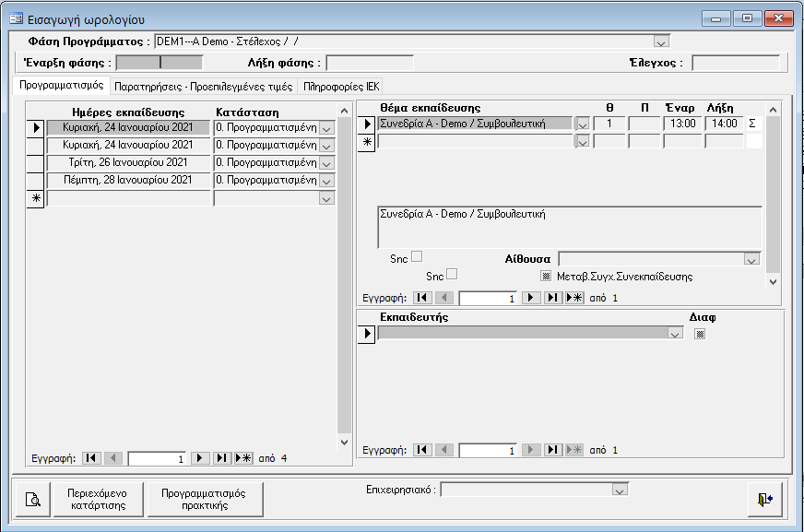
Task: Open the Εκπαιδευτής dropdown list
Action: pos(674,334)
